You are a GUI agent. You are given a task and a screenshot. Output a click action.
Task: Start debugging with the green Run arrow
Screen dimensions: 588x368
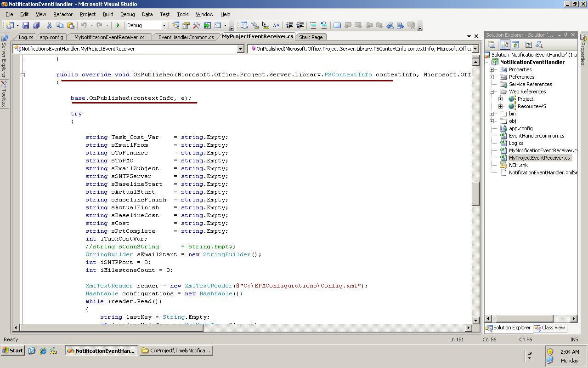coord(118,25)
